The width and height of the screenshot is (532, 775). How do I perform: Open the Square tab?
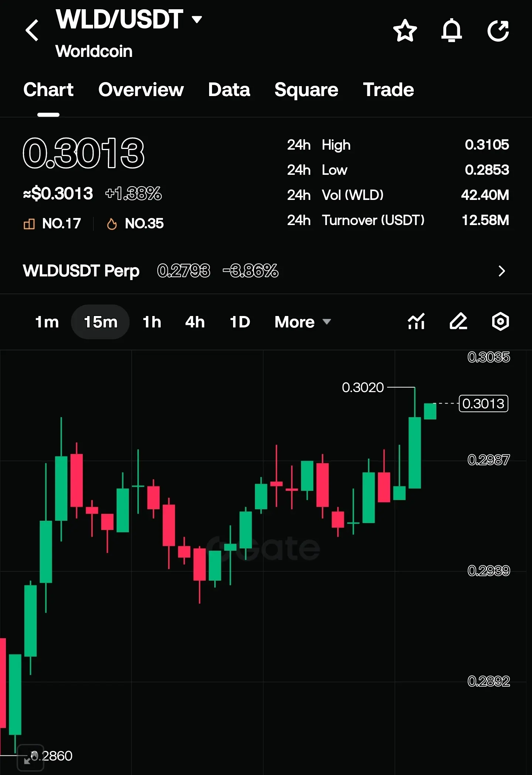click(306, 90)
